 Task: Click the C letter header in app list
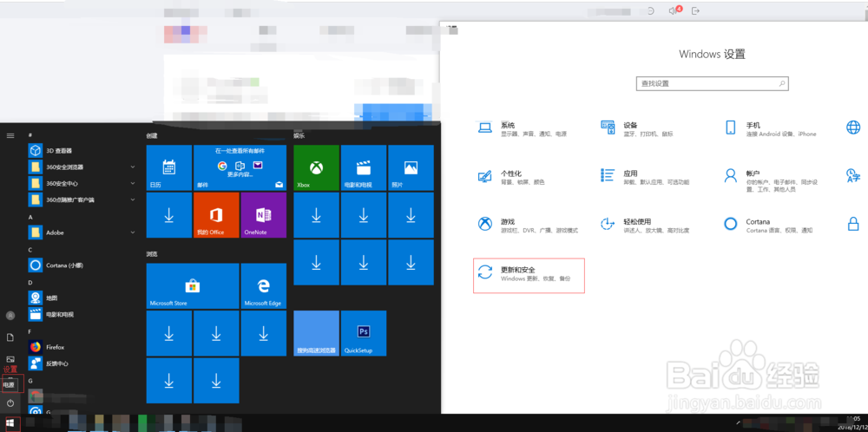(x=30, y=250)
